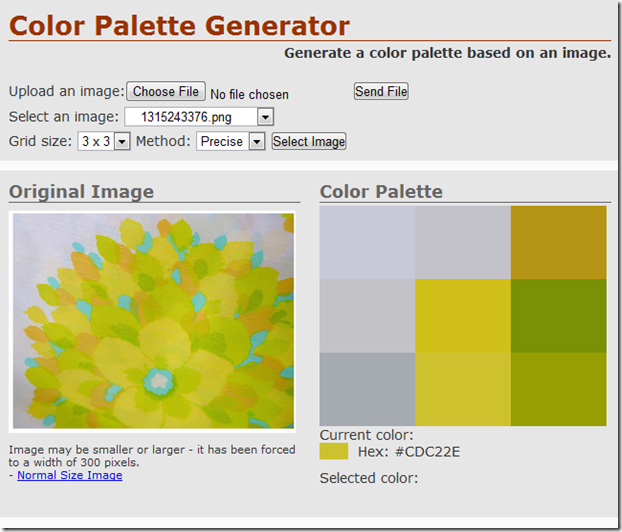Select the bottom-middle yellow swatch
The width and height of the screenshot is (622, 532).
pos(463,389)
